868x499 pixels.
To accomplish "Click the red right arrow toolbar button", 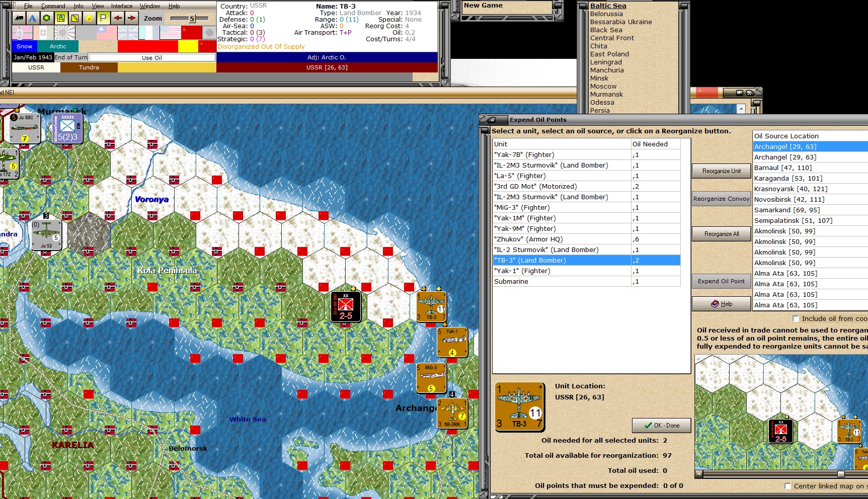I will click(131, 18).
